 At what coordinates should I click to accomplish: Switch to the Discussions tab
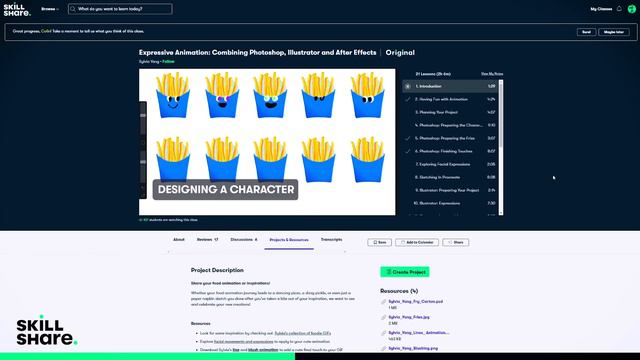pos(244,240)
